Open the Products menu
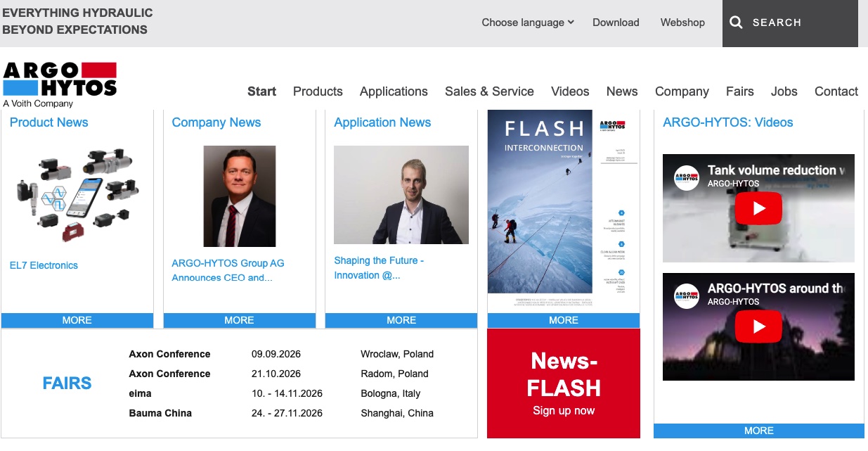Viewport: 868px width, 451px height. (x=318, y=91)
